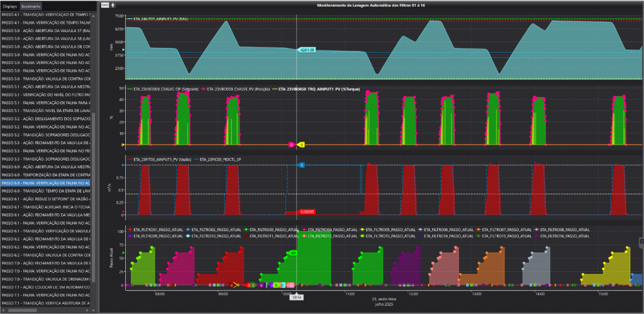This screenshot has width=644, height=314.
Task: Expand the collapsed panel handle on right edge
Action: coord(641,241)
